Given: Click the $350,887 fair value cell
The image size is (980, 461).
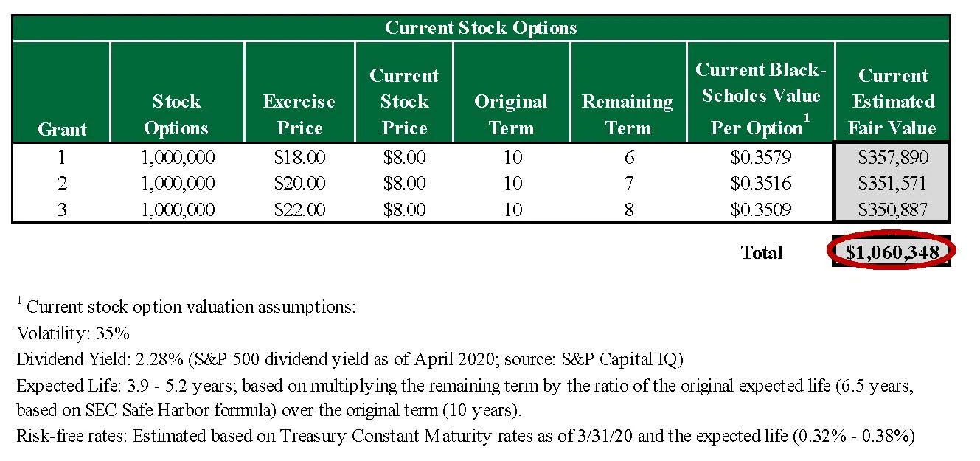Looking at the screenshot, I should click(893, 209).
